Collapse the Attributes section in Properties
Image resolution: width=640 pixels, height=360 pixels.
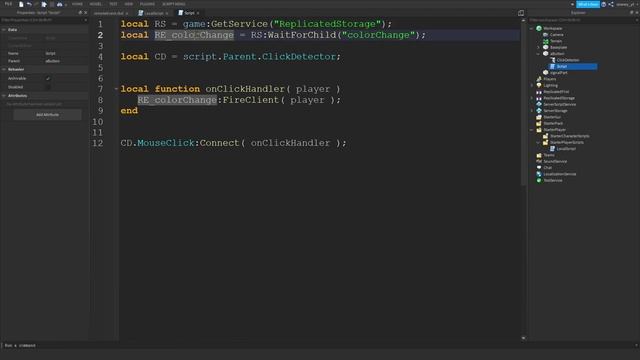4,96
